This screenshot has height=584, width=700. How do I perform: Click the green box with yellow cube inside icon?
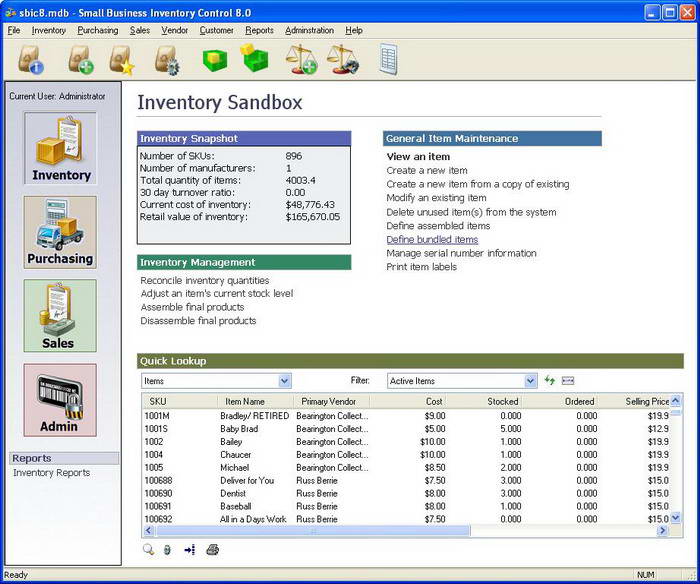[215, 60]
